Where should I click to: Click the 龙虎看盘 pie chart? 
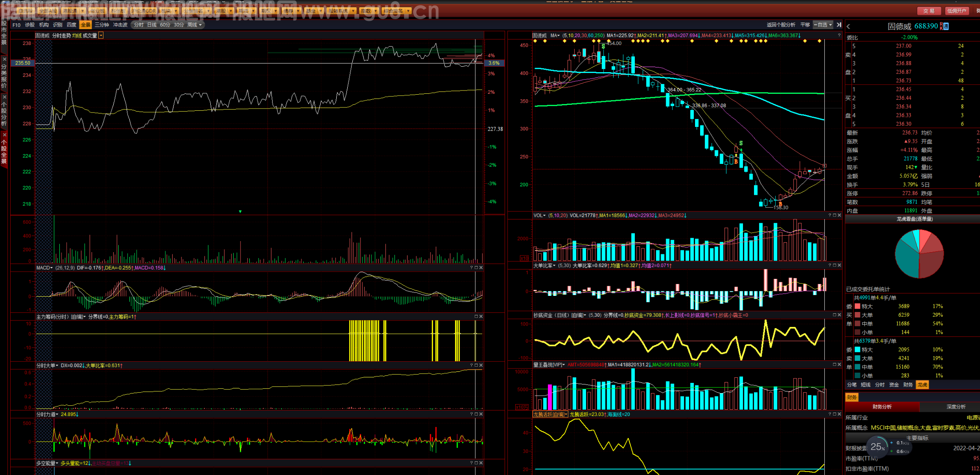pos(919,254)
